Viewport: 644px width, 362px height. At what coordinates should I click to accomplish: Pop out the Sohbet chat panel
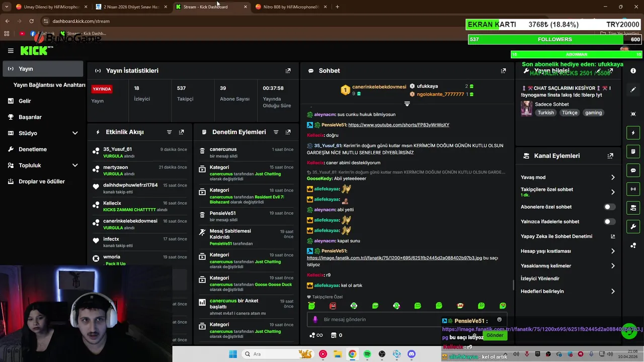tap(503, 71)
